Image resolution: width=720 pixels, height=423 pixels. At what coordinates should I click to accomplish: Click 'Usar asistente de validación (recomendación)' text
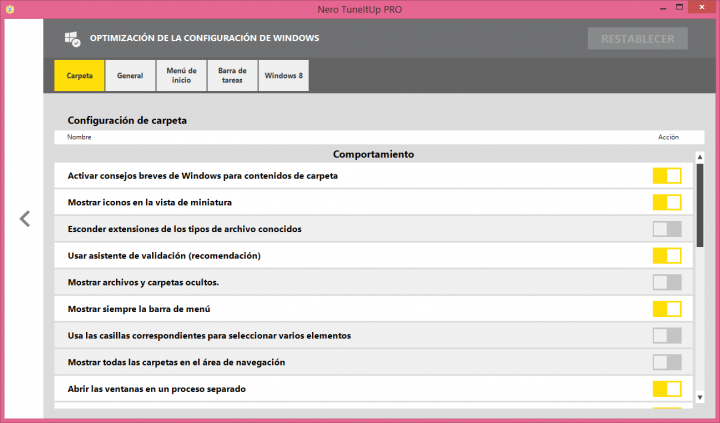(164, 256)
